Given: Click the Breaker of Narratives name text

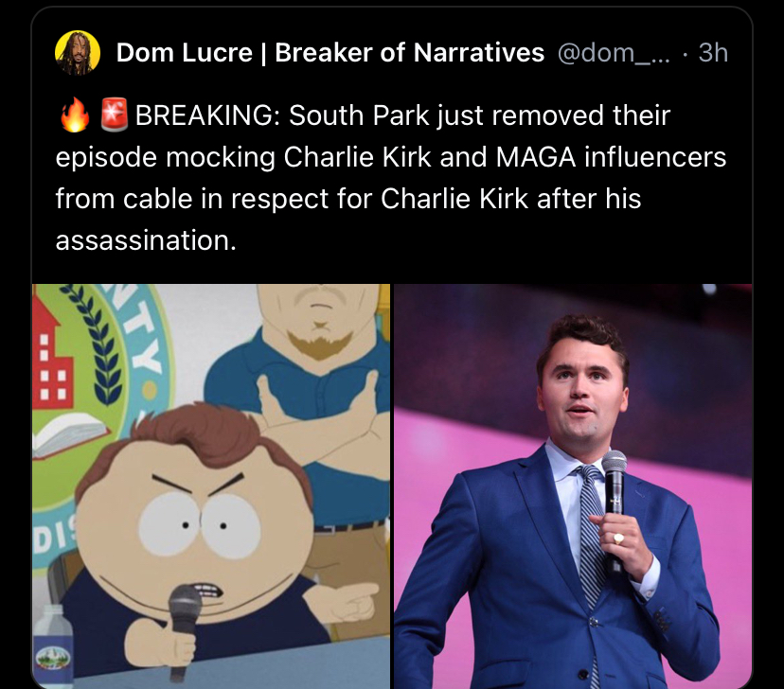Looking at the screenshot, I should [x=409, y=52].
